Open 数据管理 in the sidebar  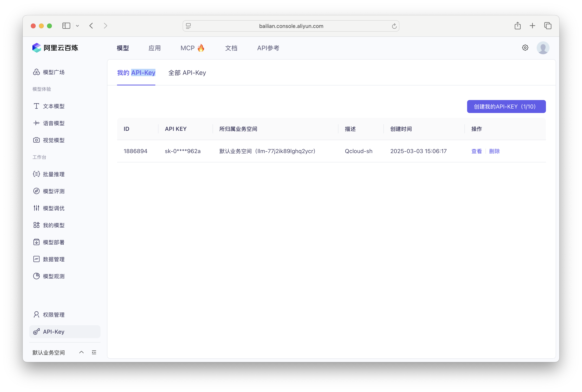pyautogui.click(x=54, y=259)
